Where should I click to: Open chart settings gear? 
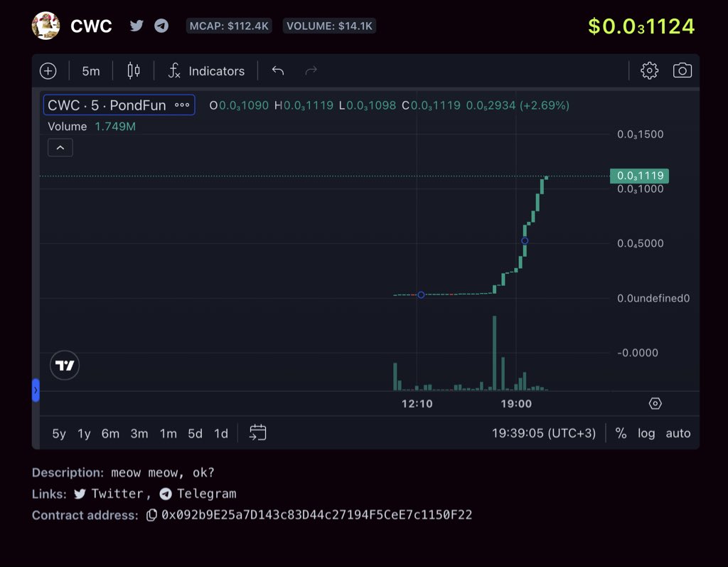[650, 70]
